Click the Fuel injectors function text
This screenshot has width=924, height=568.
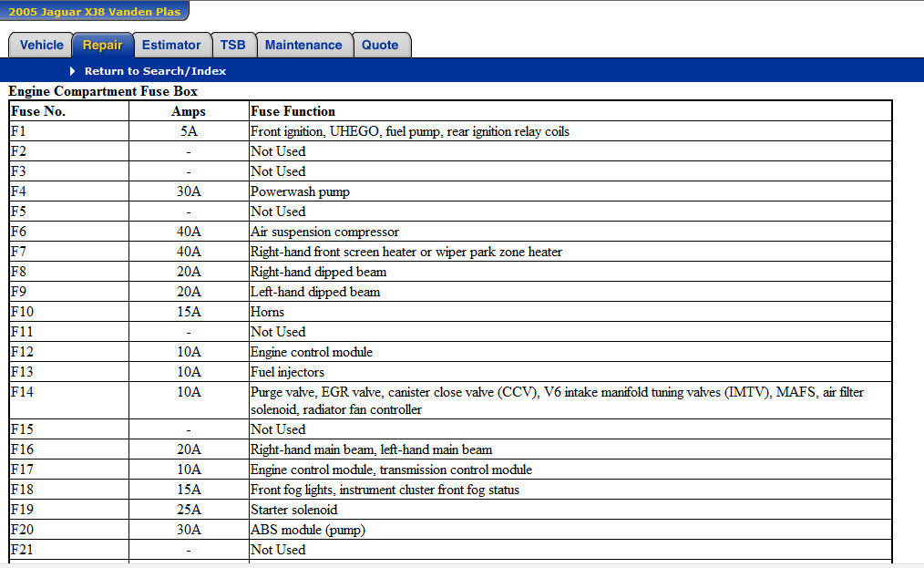(287, 372)
